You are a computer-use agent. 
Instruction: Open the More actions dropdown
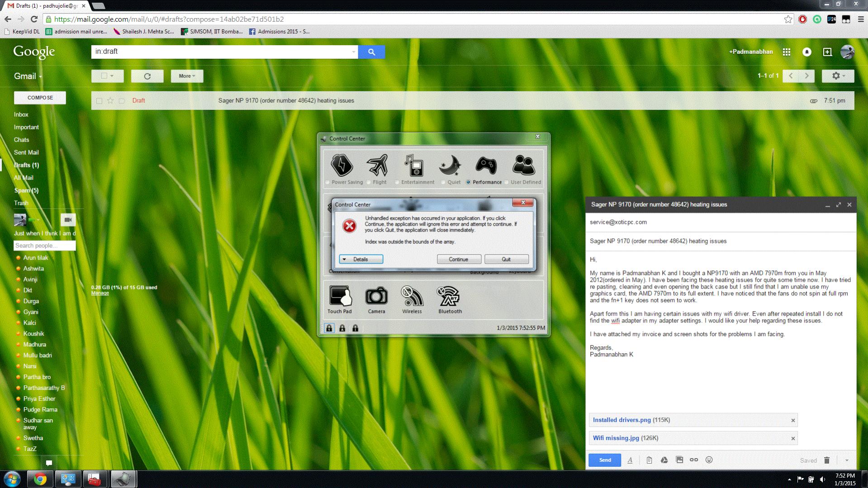187,76
